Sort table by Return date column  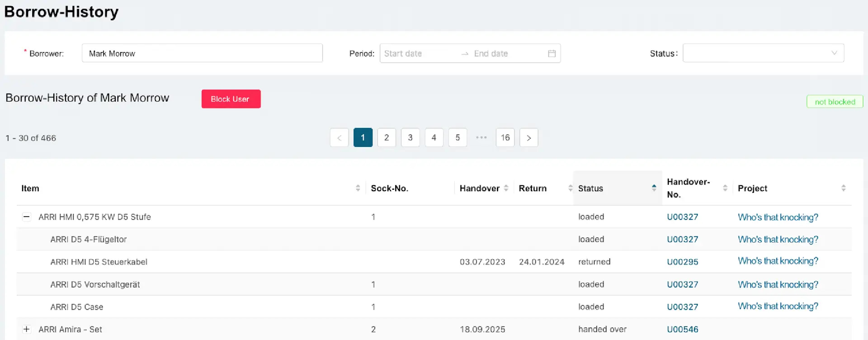570,188
